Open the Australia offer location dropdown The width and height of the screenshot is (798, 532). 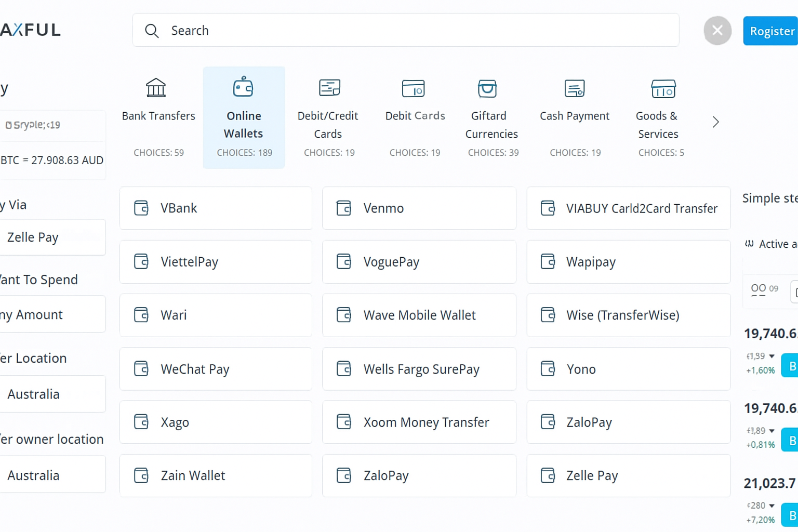point(52,394)
